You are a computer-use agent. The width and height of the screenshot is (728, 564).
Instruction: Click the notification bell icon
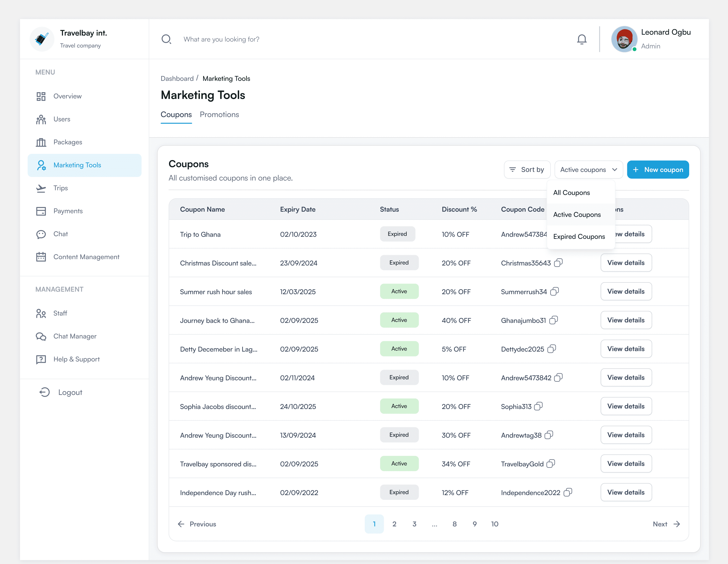[x=582, y=39]
